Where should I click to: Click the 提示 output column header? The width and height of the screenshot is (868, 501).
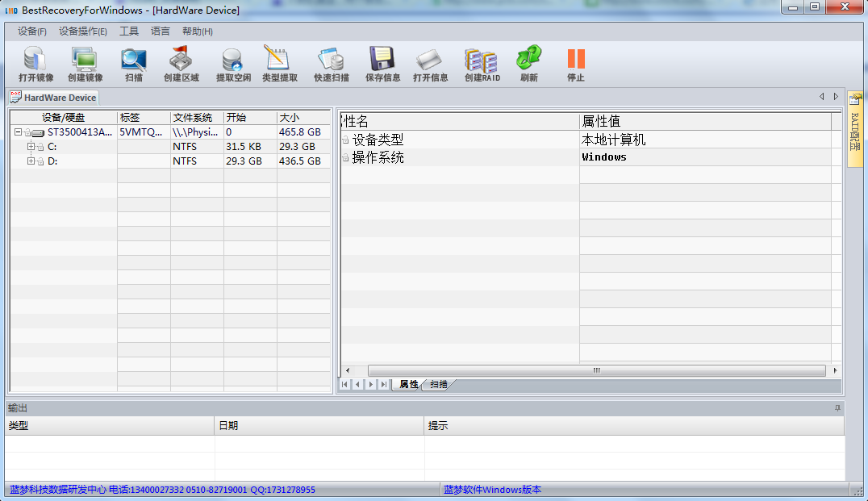tap(634, 426)
